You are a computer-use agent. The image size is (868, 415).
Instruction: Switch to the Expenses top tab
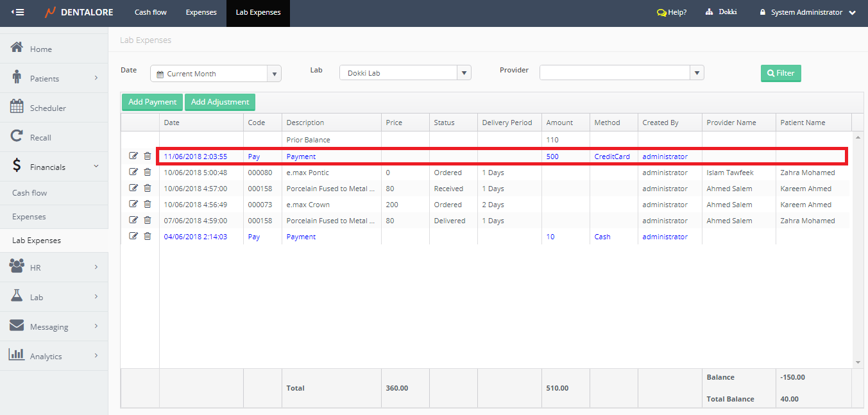(201, 12)
